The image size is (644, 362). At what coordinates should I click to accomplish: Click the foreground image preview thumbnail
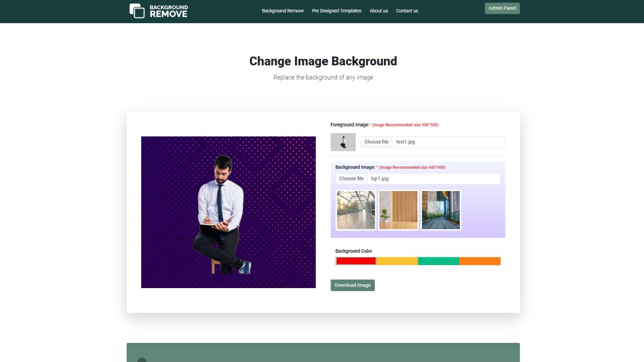tap(343, 142)
